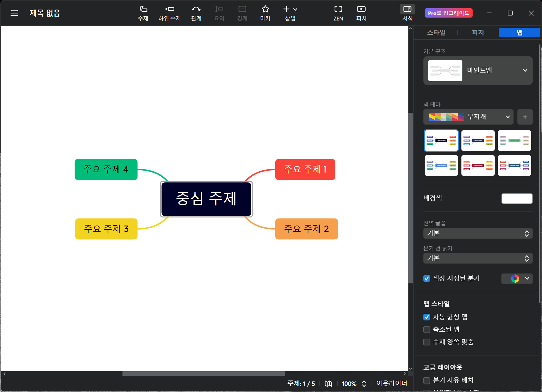
Task: Open the 삽입 insert menu
Action: [290, 13]
